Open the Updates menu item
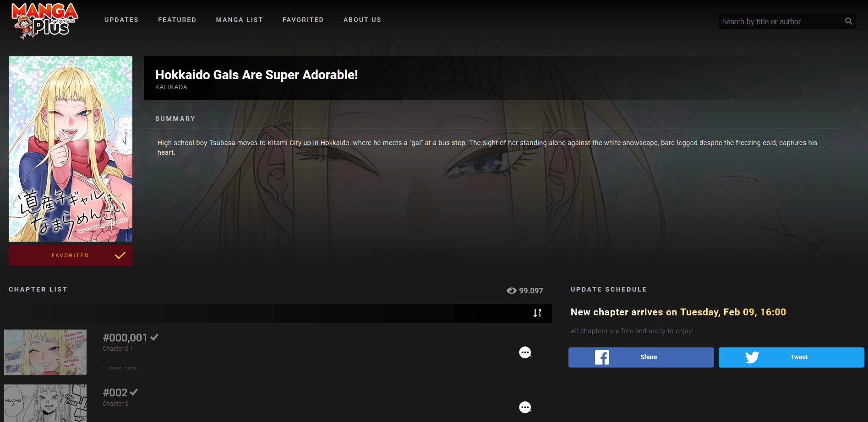This screenshot has width=868, height=422. click(x=121, y=20)
